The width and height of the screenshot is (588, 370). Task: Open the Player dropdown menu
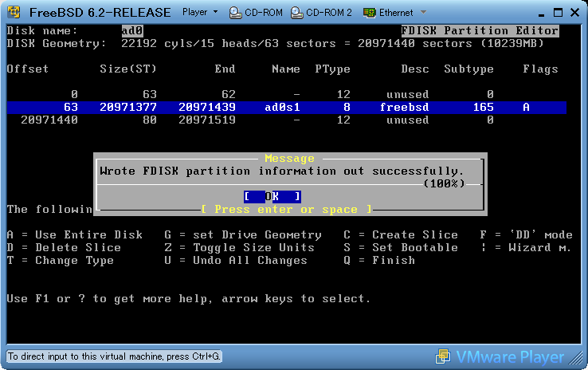tap(199, 13)
